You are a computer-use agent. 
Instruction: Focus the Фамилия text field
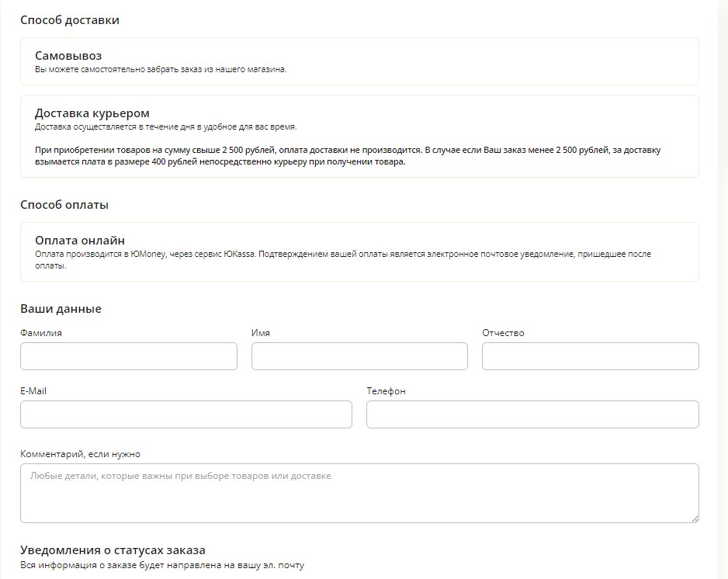(x=129, y=356)
